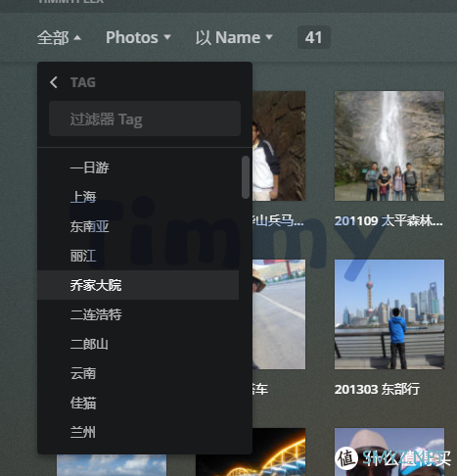Select the 云南 tag
Image resolution: width=457 pixels, height=476 pixels.
point(138,373)
